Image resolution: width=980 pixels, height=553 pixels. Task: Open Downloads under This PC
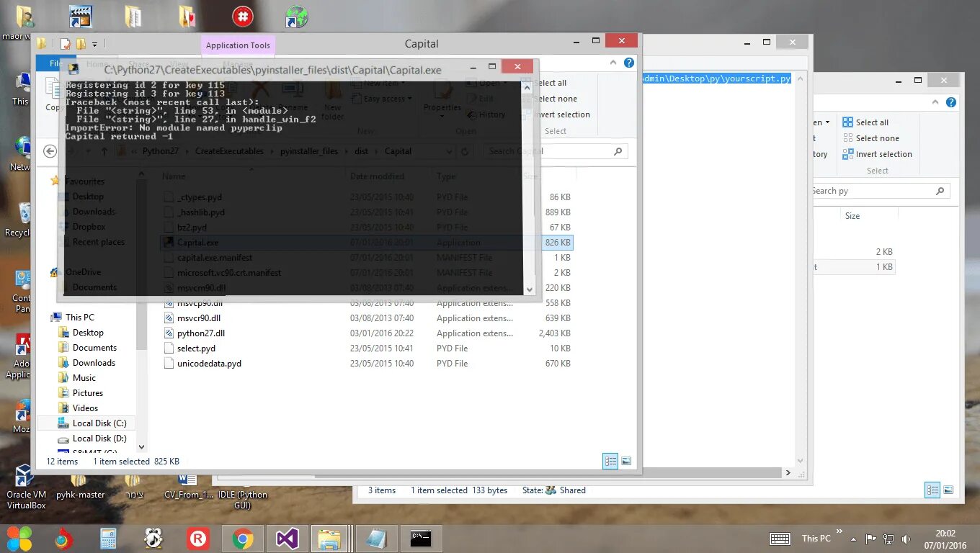coord(94,362)
